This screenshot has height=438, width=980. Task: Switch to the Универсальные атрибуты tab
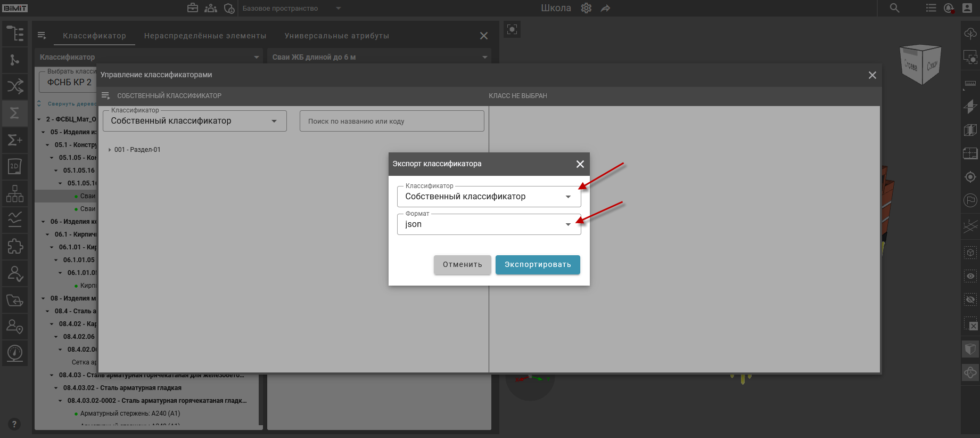[336, 36]
